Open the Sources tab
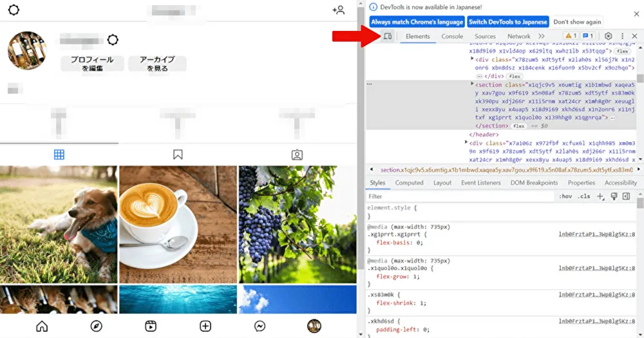The image size is (644, 338). tap(485, 36)
